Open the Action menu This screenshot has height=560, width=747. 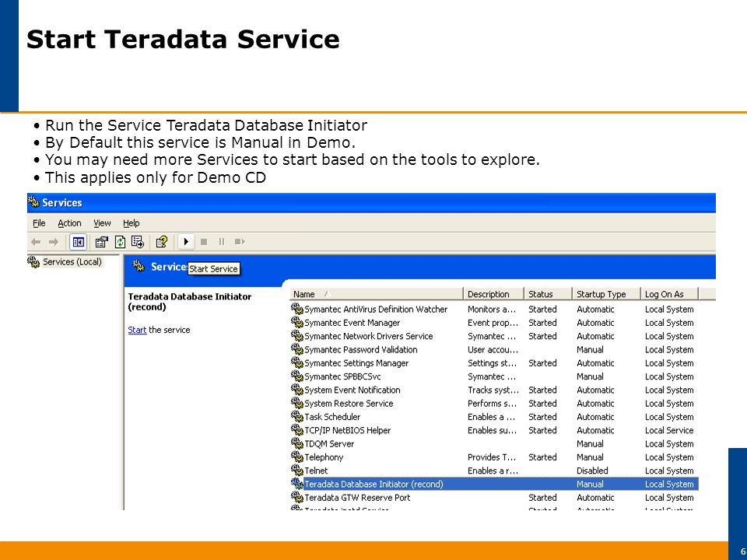tap(69, 223)
